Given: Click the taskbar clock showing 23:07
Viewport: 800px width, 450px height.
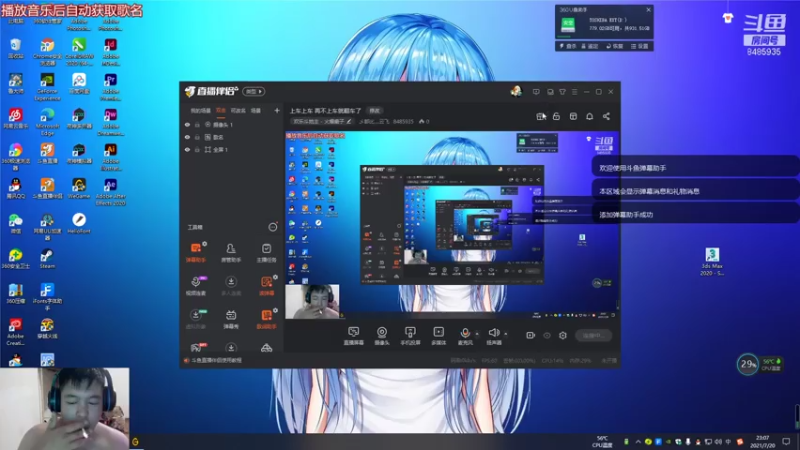Looking at the screenshot, I should coord(763,441).
